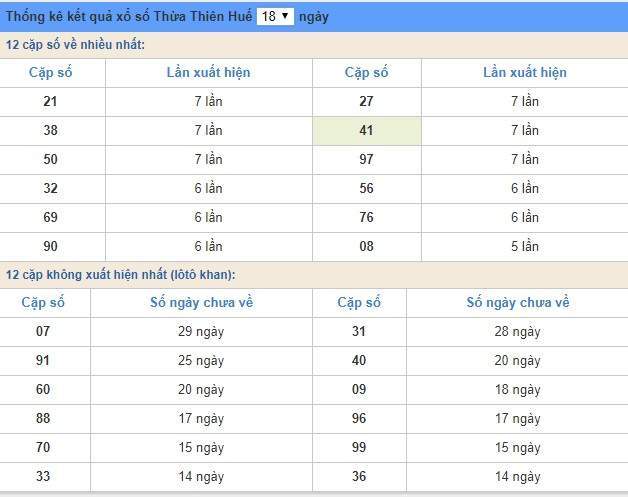Click pair number 09 cell
The width and height of the screenshot is (628, 497).
[x=359, y=389]
